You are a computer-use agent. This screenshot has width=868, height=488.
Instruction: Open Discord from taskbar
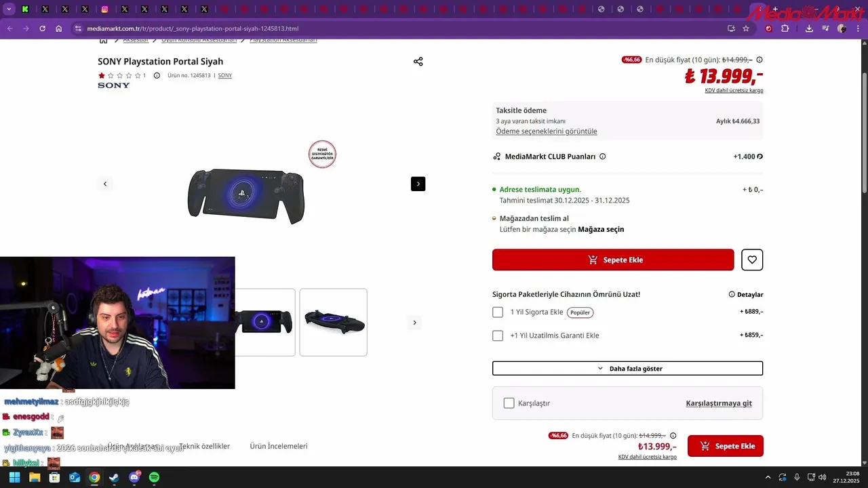(134, 477)
